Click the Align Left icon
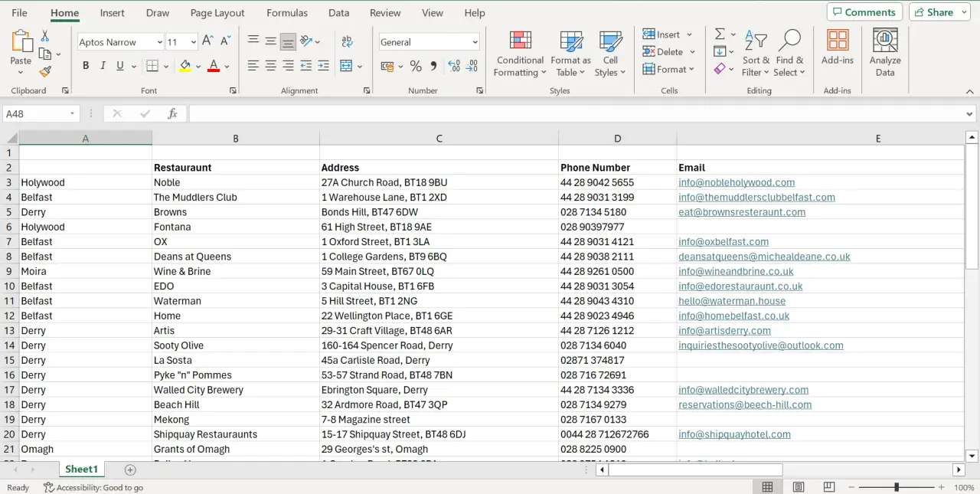Image resolution: width=980 pixels, height=494 pixels. [x=253, y=67]
